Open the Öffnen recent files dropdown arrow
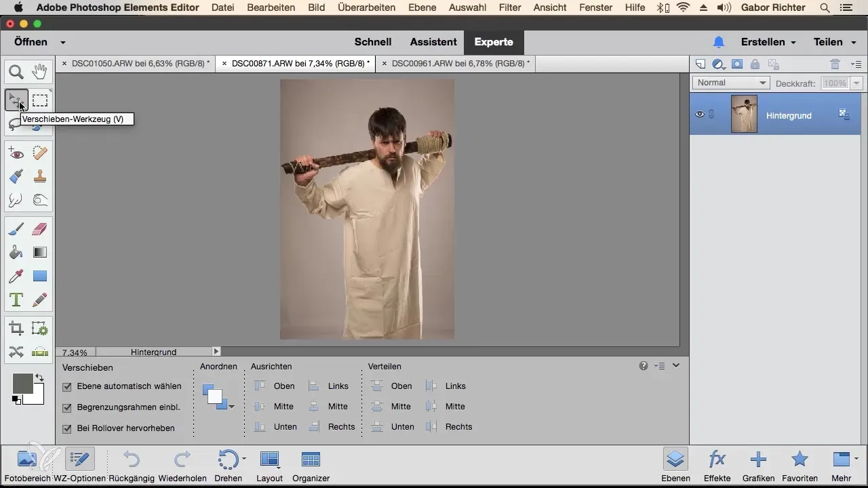Image resolution: width=868 pixels, height=488 pixels. [x=62, y=42]
